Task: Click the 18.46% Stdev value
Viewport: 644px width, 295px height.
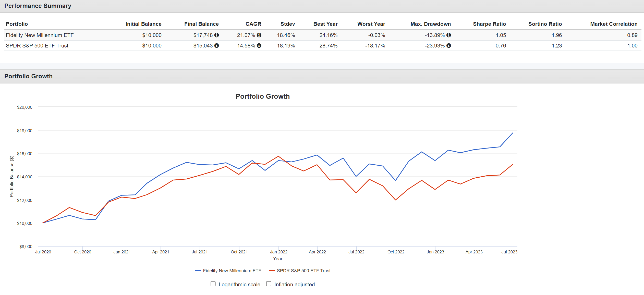Action: (x=286, y=35)
